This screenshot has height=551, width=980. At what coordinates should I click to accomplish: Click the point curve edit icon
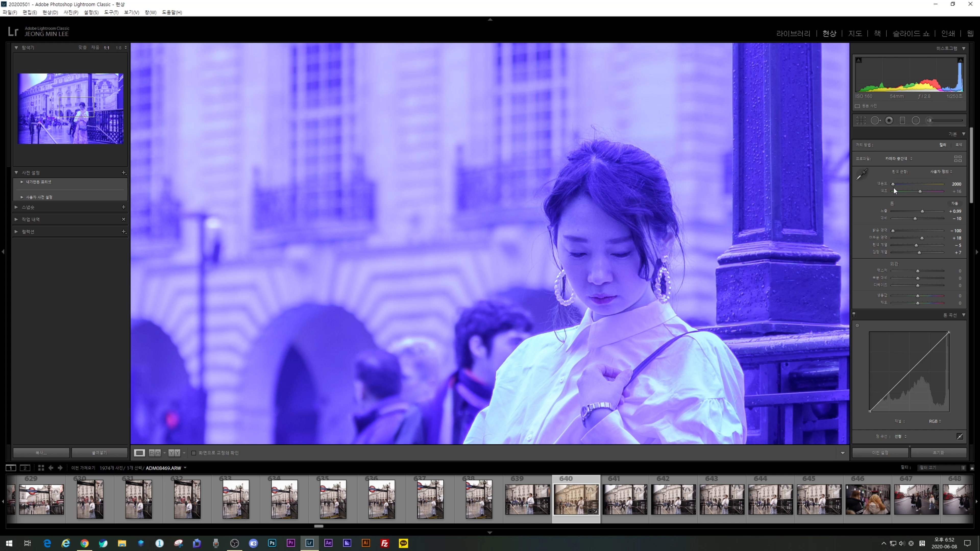point(960,436)
